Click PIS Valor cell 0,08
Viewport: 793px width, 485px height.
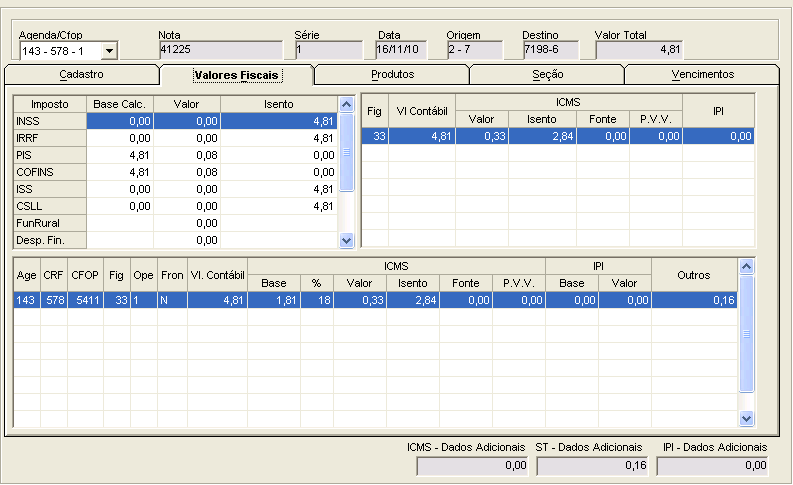[187, 155]
